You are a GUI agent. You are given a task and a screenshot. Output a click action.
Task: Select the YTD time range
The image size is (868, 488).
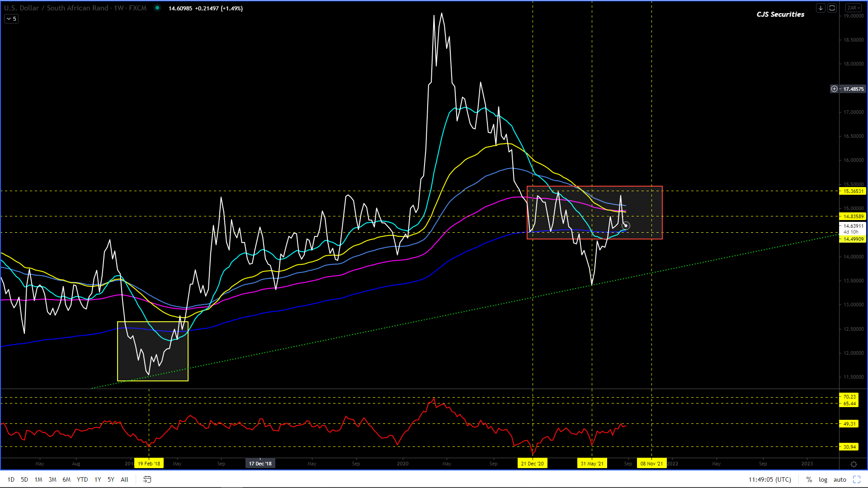(x=82, y=479)
